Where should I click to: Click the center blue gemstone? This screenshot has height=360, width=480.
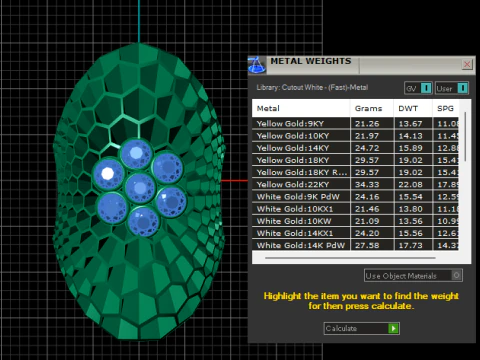pyautogui.click(x=140, y=188)
